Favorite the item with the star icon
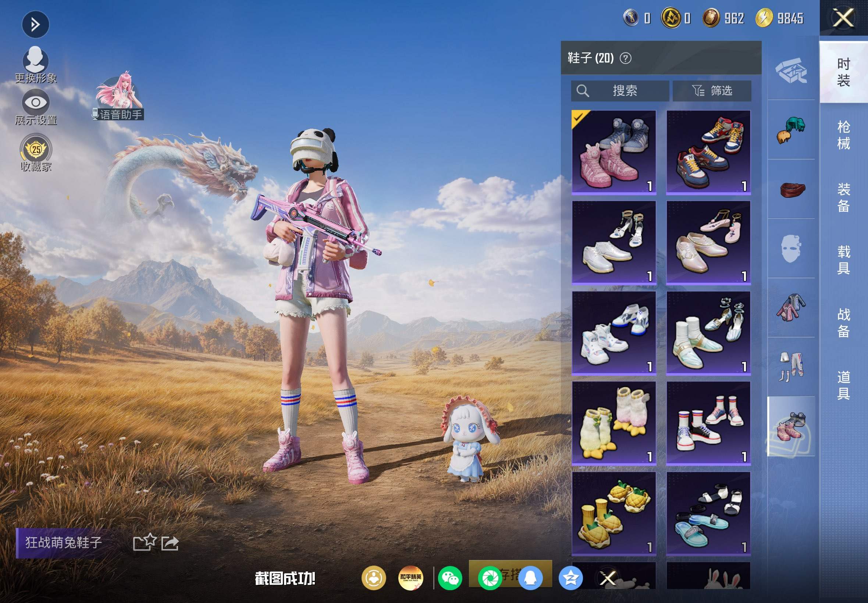 [x=145, y=542]
